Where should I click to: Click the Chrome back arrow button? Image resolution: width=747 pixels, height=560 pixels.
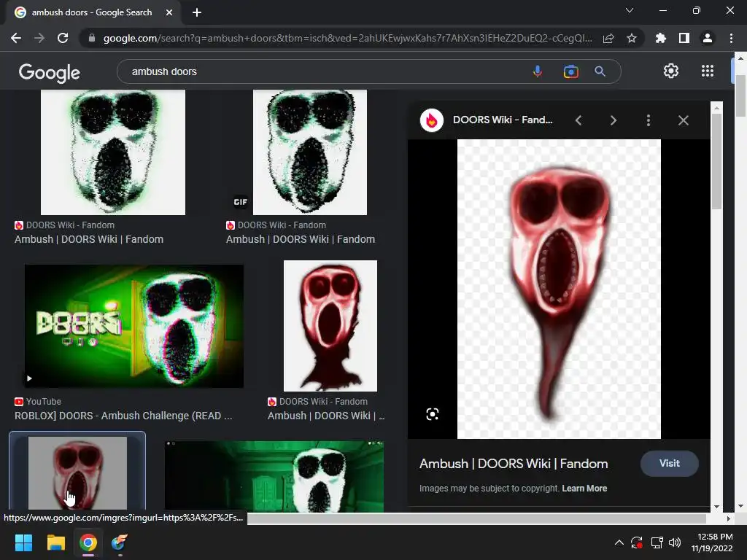click(16, 38)
